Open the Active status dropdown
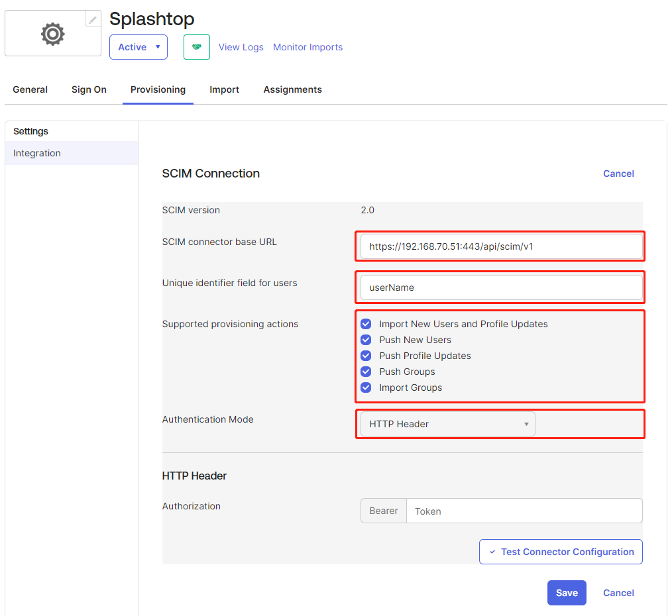Image resolution: width=672 pixels, height=616 pixels. click(139, 47)
